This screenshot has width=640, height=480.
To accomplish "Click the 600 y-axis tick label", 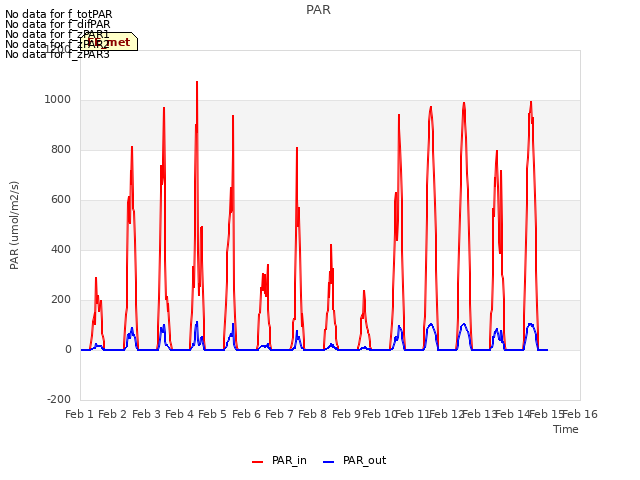I will point(61,200).
